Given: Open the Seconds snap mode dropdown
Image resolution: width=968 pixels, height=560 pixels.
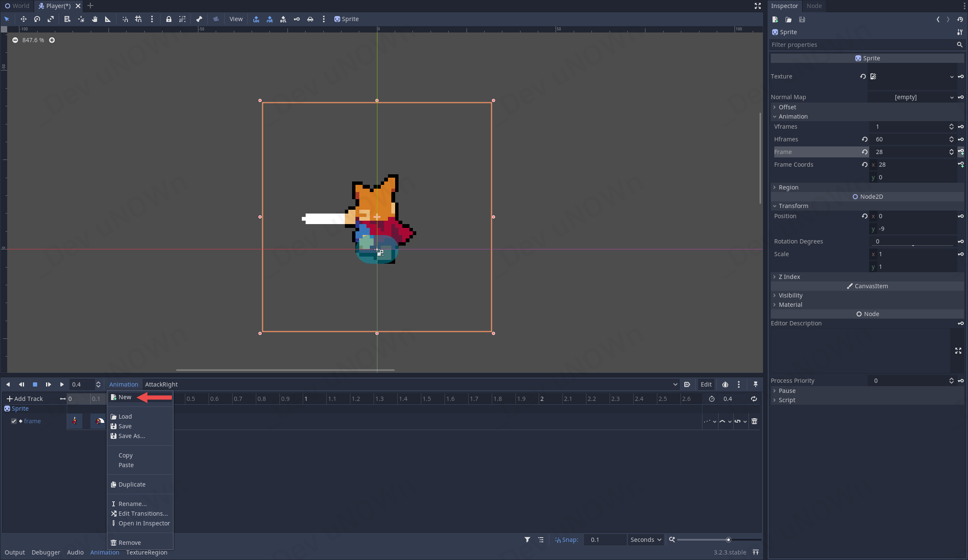Looking at the screenshot, I should [x=645, y=540].
